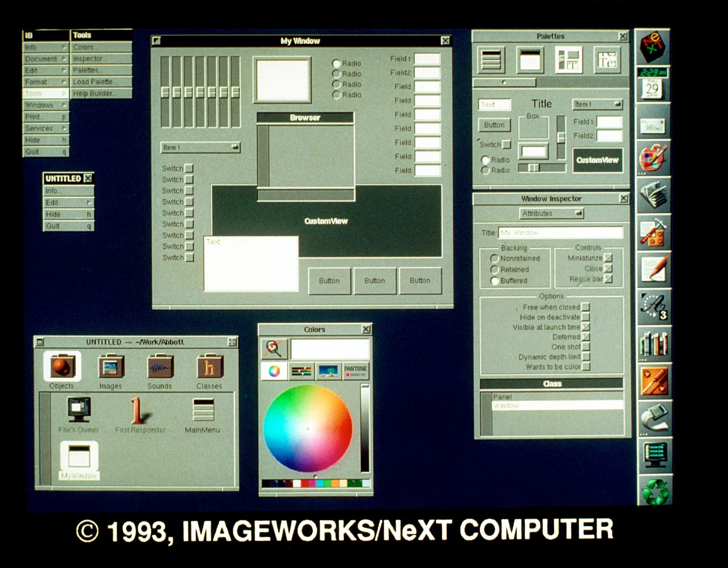
Task: Click the MainMenu object icon
Action: 202,410
